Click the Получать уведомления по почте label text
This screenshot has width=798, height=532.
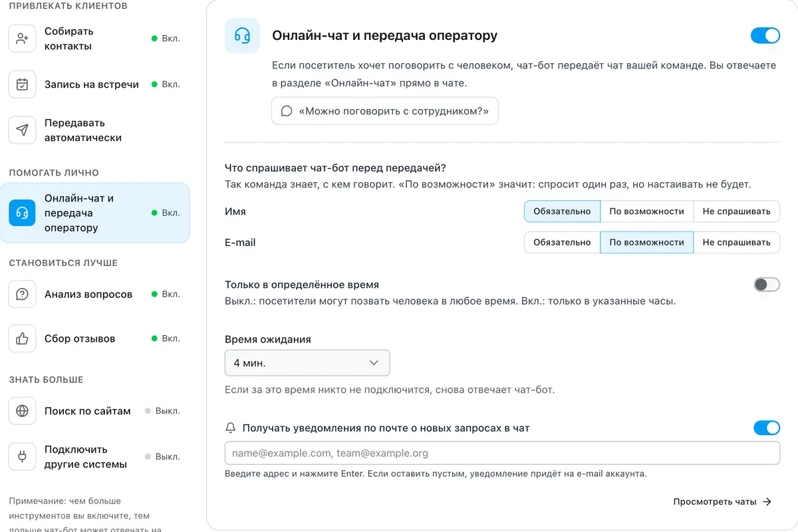point(386,428)
